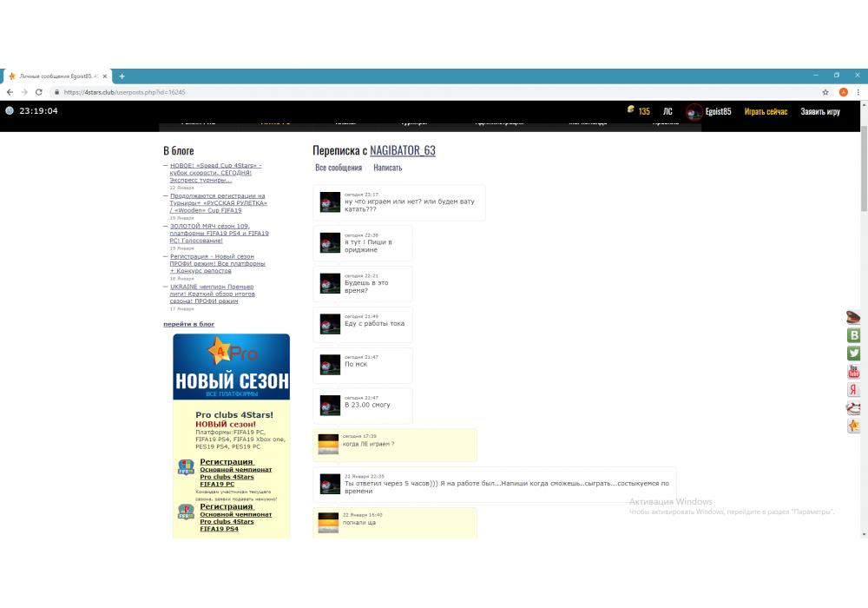Click the officer cap icon in side panel
This screenshot has height=608, width=868.
[x=853, y=317]
